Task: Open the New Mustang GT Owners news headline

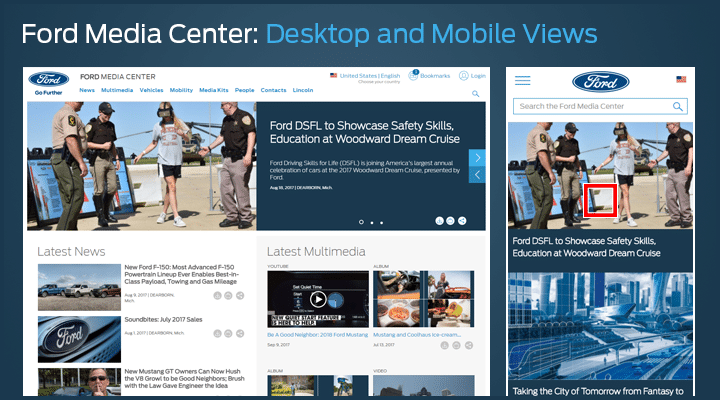Action: [185, 378]
